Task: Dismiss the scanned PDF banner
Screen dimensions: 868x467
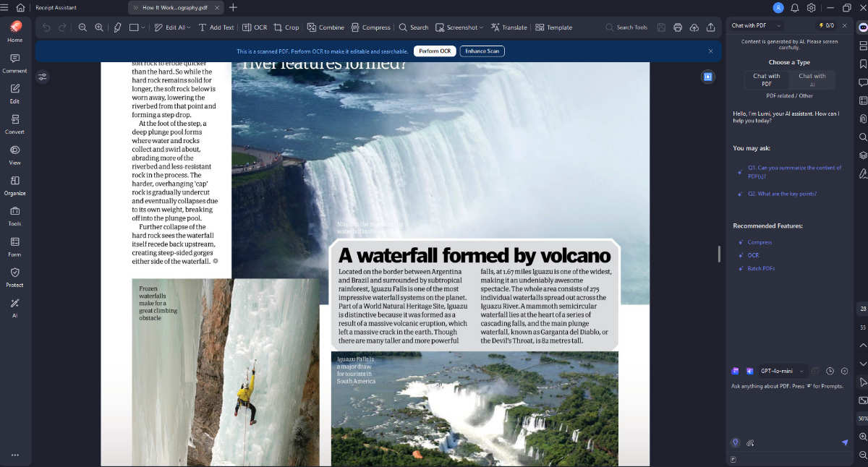Action: (x=710, y=51)
